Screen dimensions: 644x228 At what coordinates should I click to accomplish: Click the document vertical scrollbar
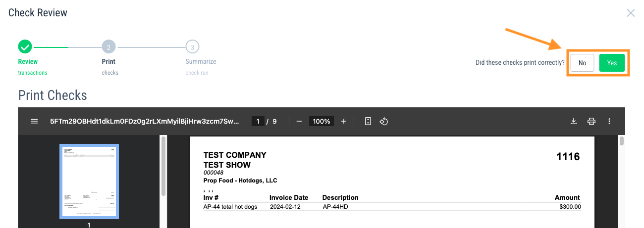click(x=622, y=142)
